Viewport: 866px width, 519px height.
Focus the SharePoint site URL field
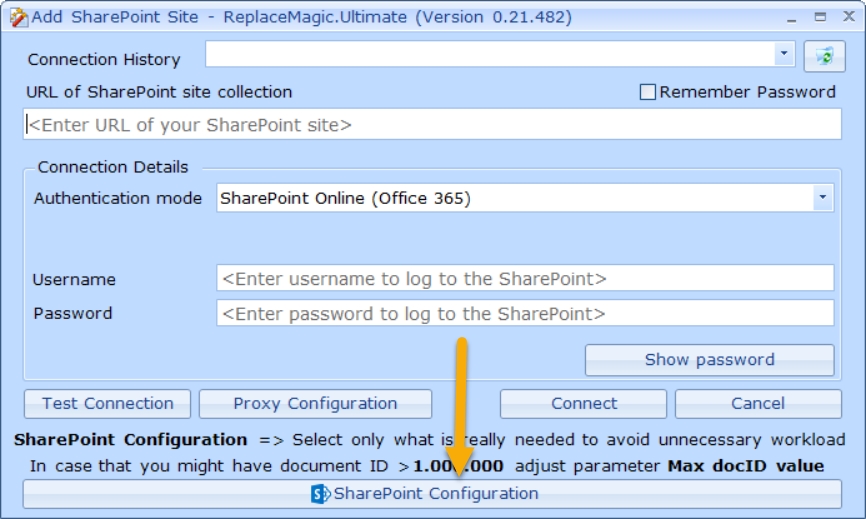point(432,124)
